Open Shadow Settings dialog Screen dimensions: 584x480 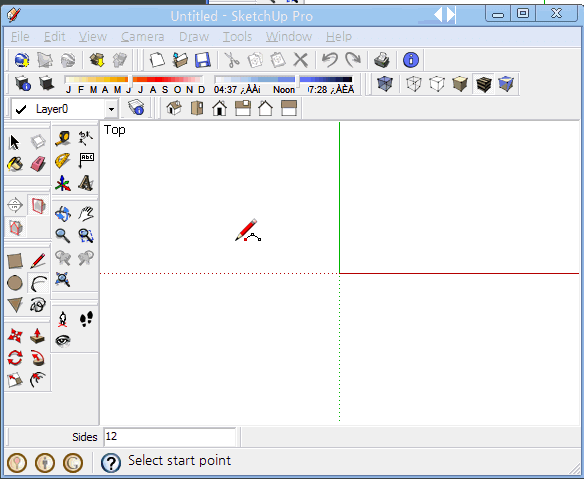point(23,83)
